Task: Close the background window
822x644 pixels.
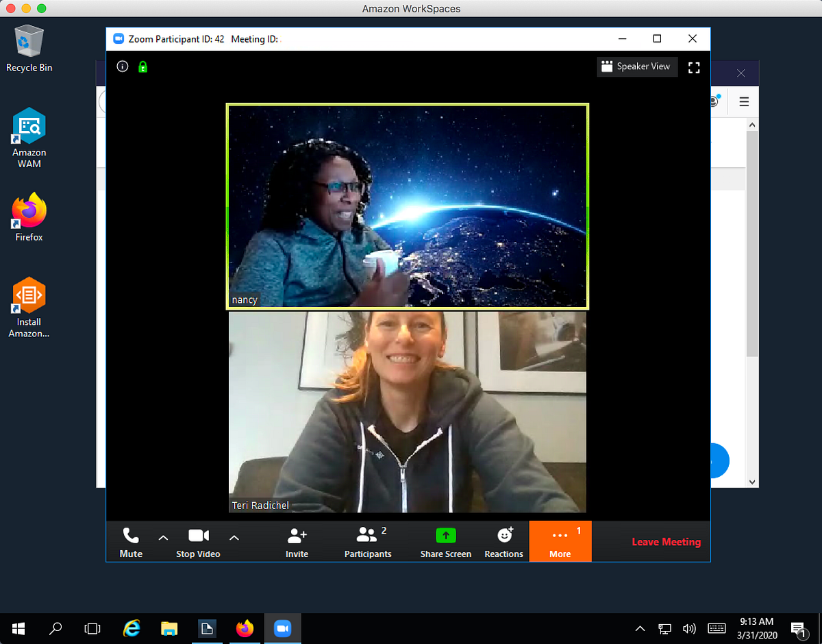Action: pos(740,73)
